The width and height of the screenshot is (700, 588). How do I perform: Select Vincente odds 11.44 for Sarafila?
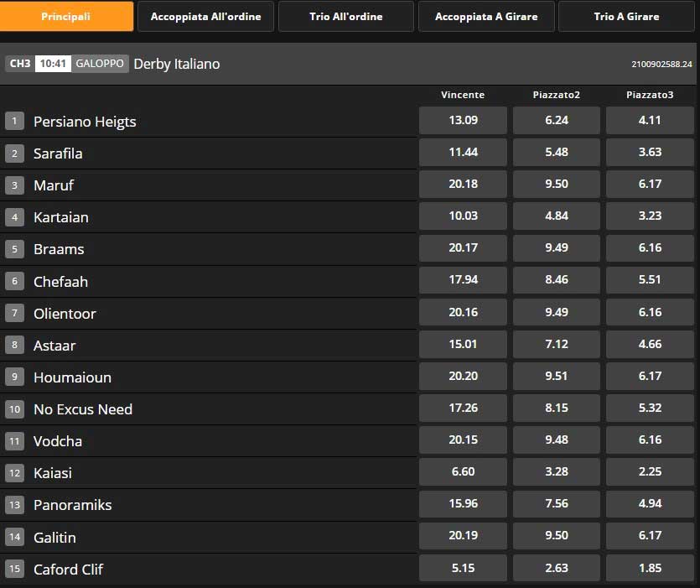pos(463,153)
